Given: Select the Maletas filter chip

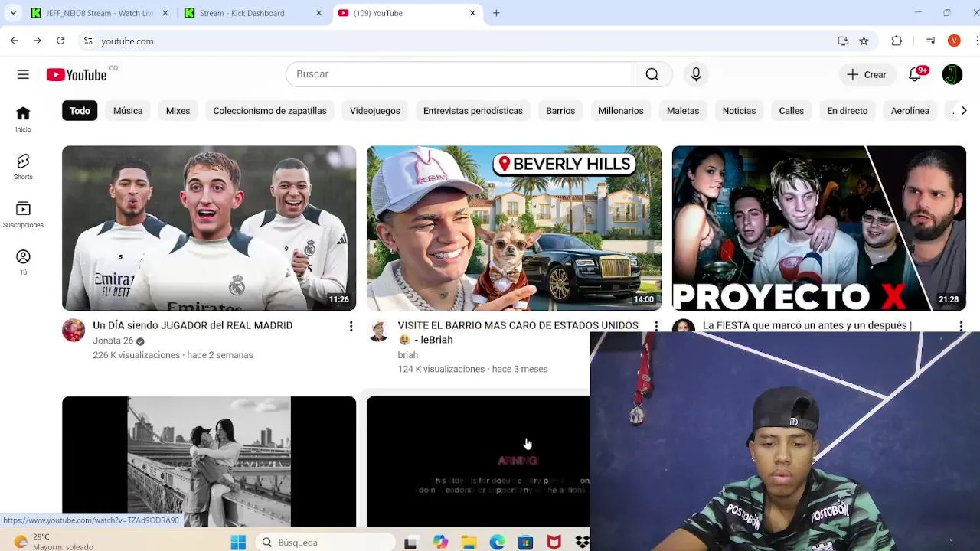Looking at the screenshot, I should click(683, 111).
